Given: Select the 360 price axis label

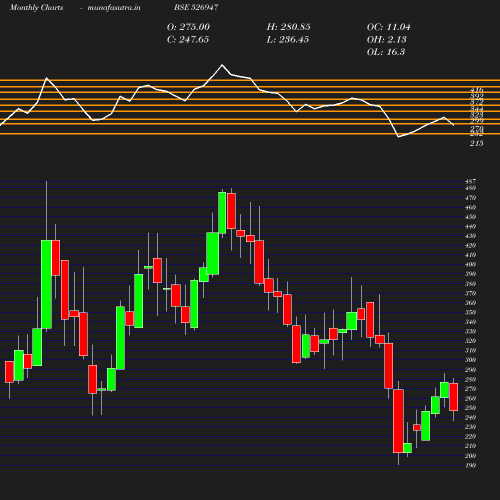Looking at the screenshot, I should click(471, 303).
